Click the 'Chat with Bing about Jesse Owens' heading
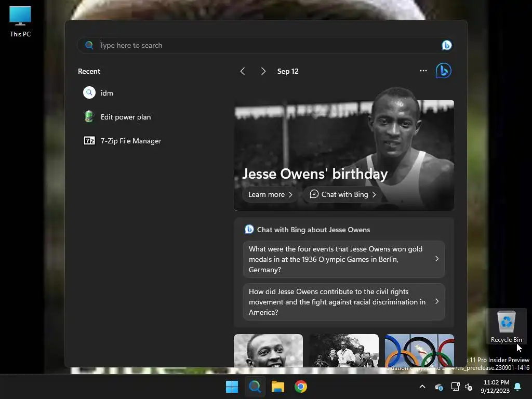This screenshot has height=399, width=532. click(313, 230)
